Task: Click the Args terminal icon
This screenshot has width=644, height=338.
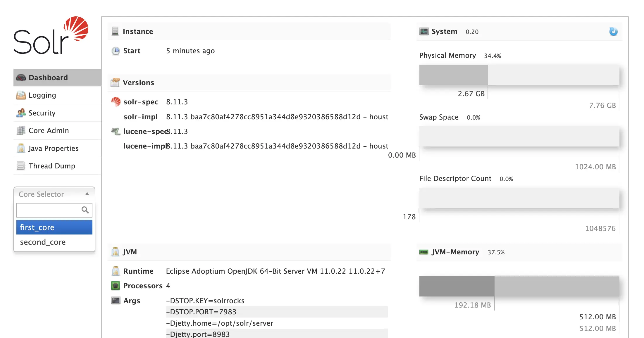Action: click(116, 301)
